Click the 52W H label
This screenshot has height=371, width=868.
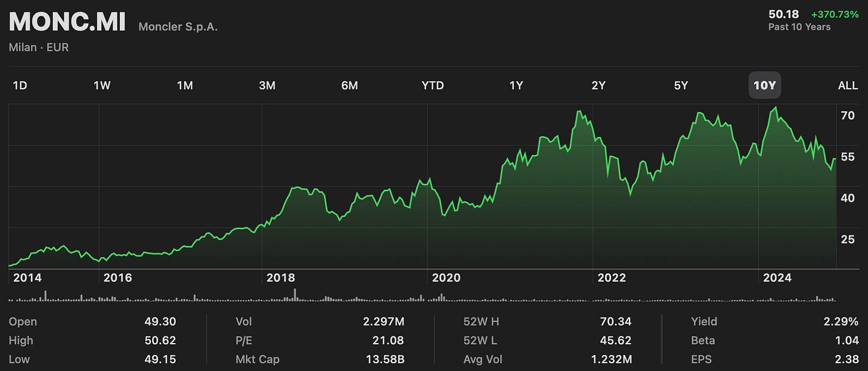pos(481,322)
